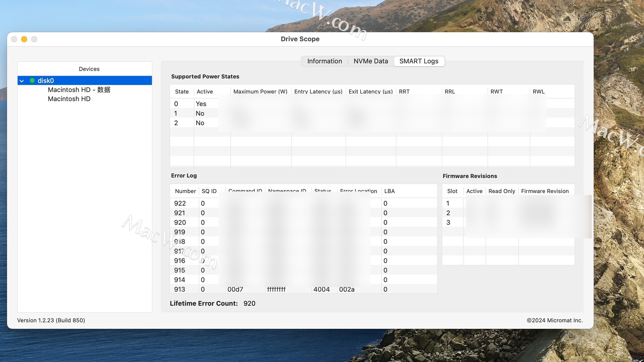Select the Macintosh HD volume
644x362 pixels.
tap(69, 99)
